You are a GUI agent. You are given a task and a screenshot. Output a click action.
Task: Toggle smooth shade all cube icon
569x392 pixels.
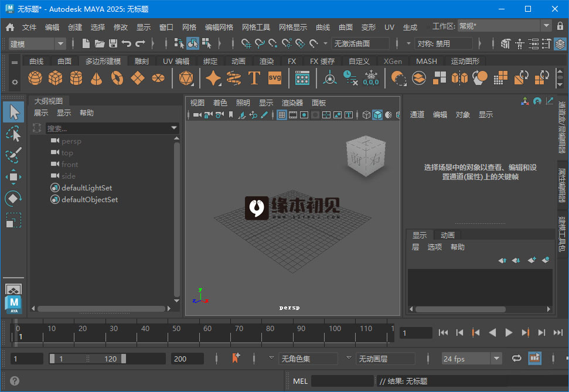[377, 115]
